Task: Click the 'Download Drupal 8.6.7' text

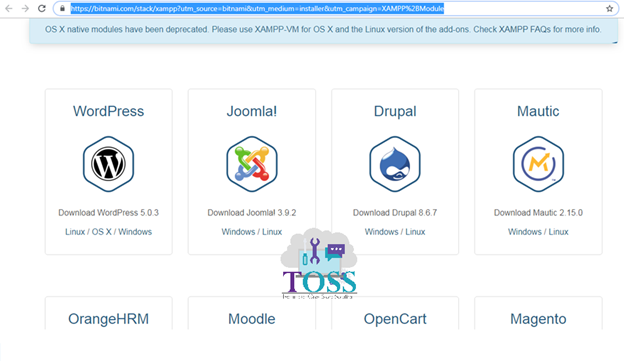Action: [x=395, y=213]
